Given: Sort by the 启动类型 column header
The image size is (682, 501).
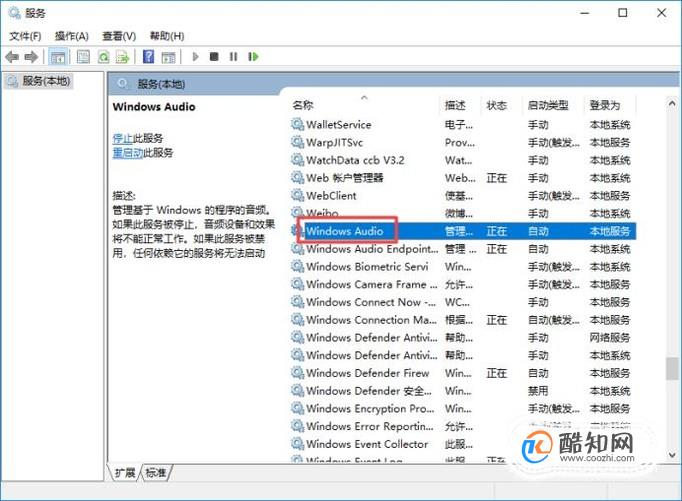Looking at the screenshot, I should [x=548, y=105].
